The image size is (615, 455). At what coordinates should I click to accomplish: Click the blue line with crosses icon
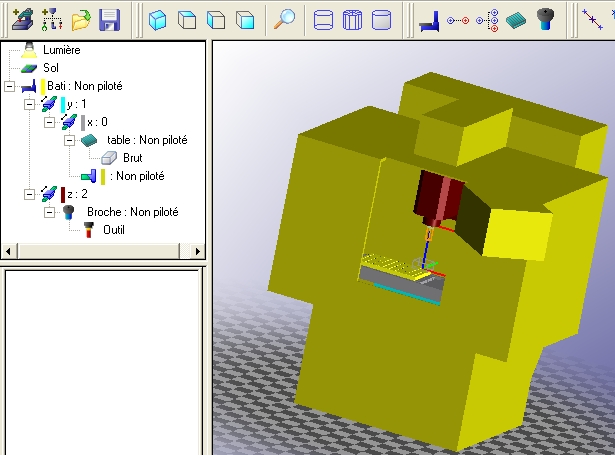592,20
